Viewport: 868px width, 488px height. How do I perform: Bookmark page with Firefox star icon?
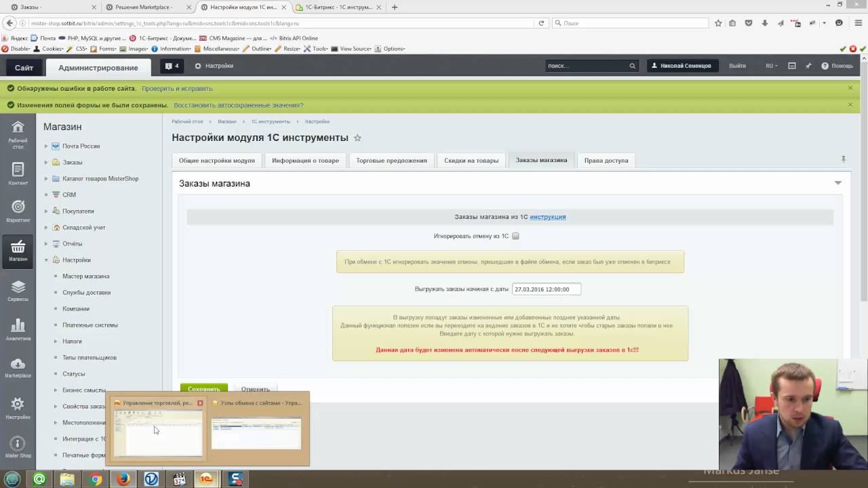pos(718,23)
